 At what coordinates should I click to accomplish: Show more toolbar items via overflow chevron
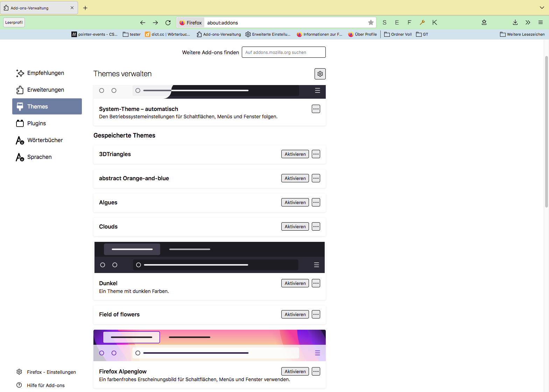click(x=528, y=23)
